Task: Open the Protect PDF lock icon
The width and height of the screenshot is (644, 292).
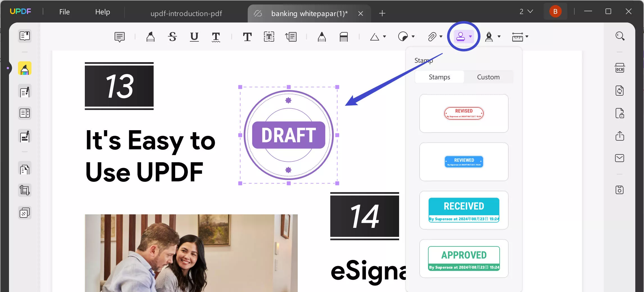Action: [x=620, y=113]
